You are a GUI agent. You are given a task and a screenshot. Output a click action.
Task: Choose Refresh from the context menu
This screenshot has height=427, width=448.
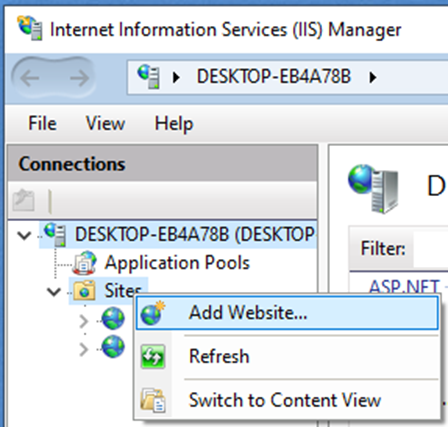coord(287,356)
